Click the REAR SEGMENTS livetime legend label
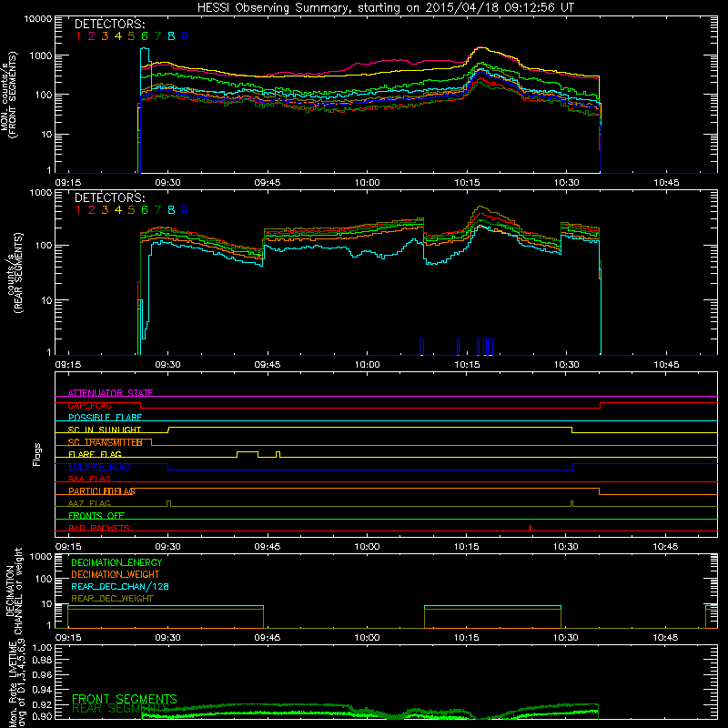 pos(121,709)
